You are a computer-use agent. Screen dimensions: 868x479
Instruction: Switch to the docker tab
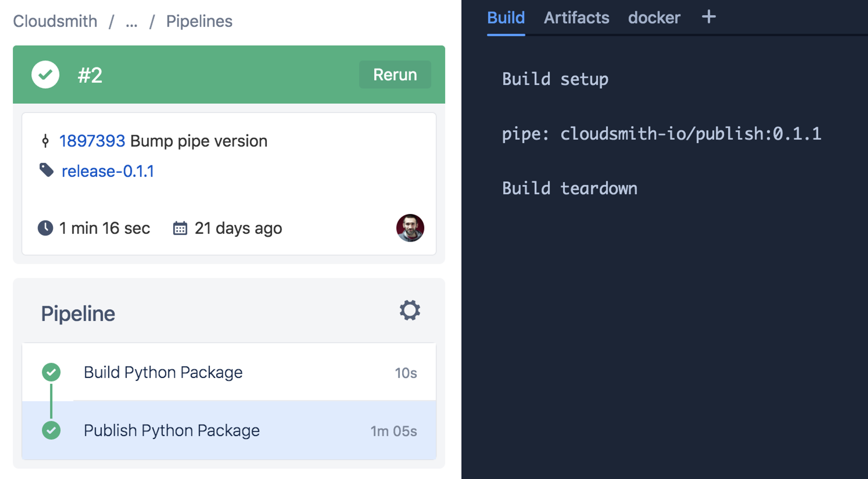click(654, 18)
